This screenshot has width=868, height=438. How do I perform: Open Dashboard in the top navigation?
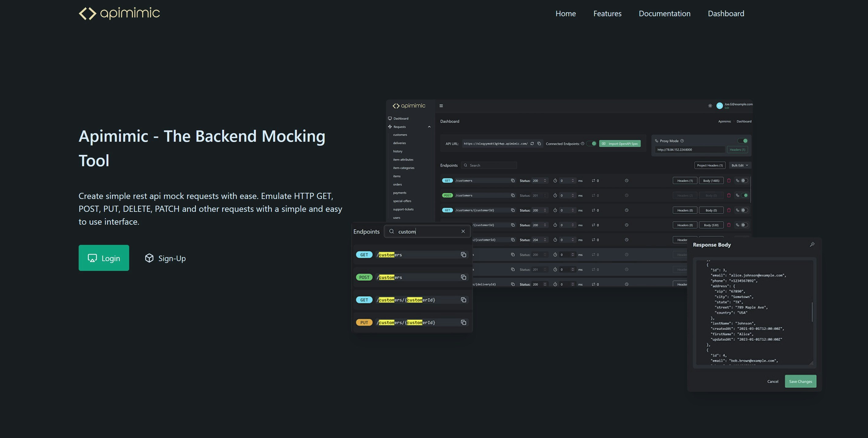point(726,13)
